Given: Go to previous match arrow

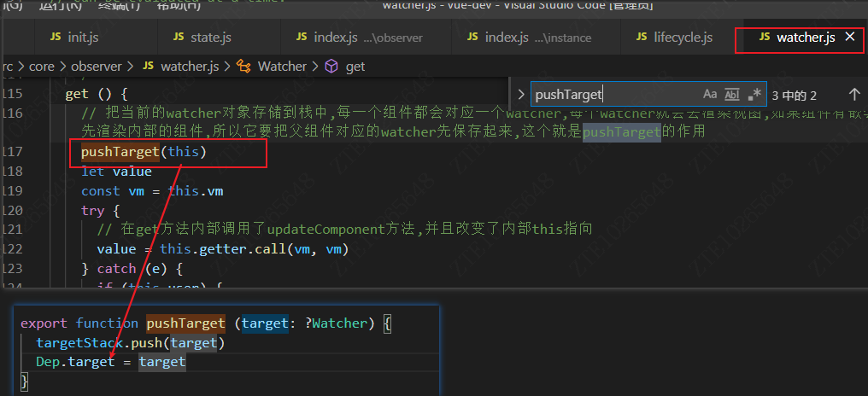Looking at the screenshot, I should [x=854, y=95].
